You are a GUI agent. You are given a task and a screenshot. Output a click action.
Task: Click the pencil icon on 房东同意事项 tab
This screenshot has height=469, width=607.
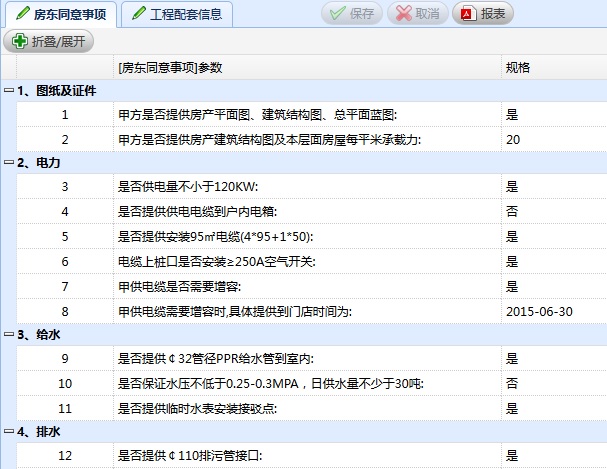(23, 13)
